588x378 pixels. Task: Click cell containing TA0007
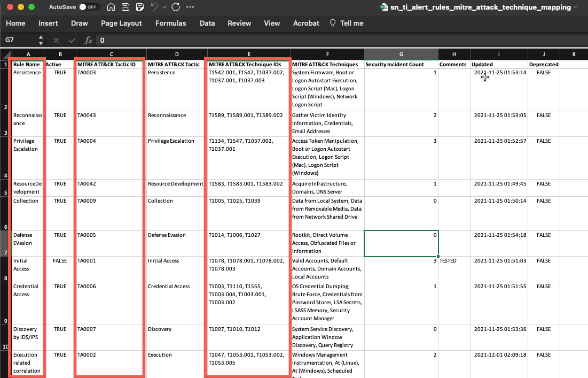(x=112, y=337)
